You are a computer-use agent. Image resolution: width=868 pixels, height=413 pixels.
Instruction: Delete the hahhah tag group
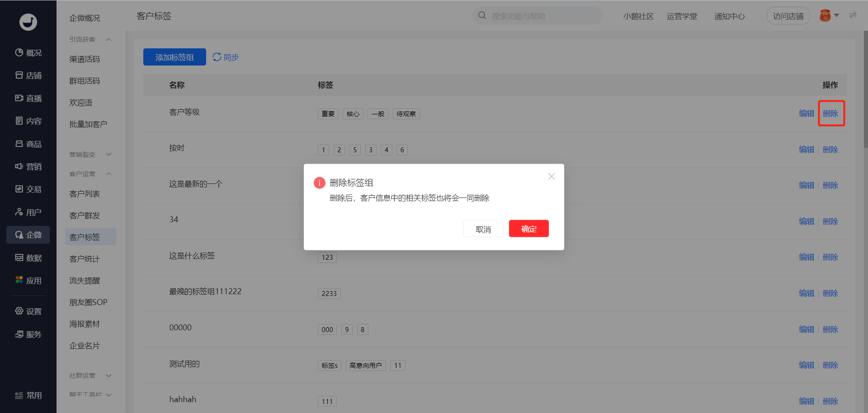coord(830,401)
